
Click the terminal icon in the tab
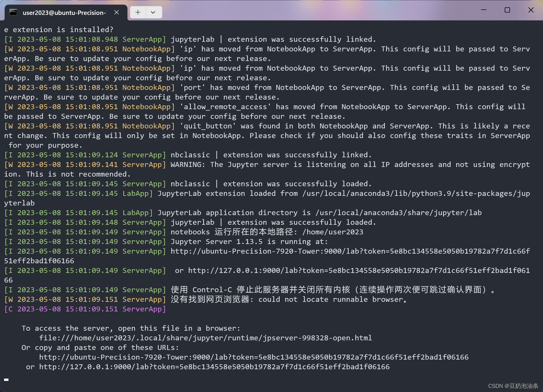tap(13, 12)
